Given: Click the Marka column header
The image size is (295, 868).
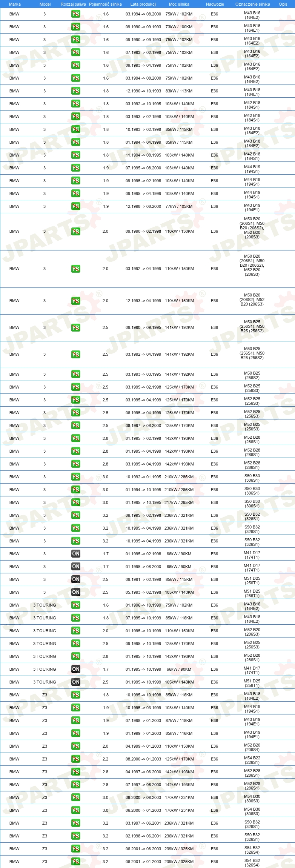Looking at the screenshot, I should [15, 4].
